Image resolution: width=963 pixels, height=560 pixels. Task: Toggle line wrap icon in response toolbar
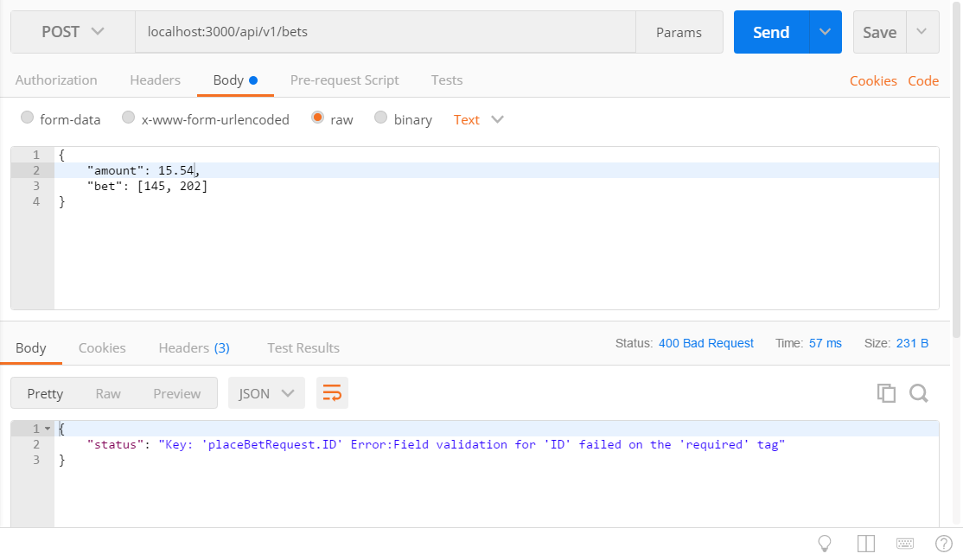332,393
